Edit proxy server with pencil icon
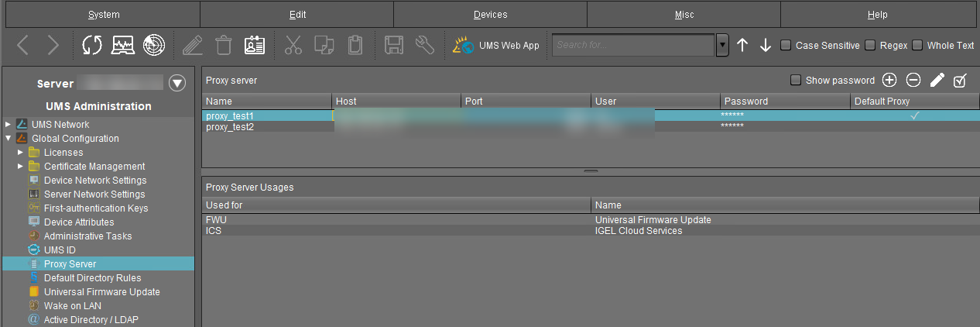This screenshot has width=980, height=327. pos(937,80)
